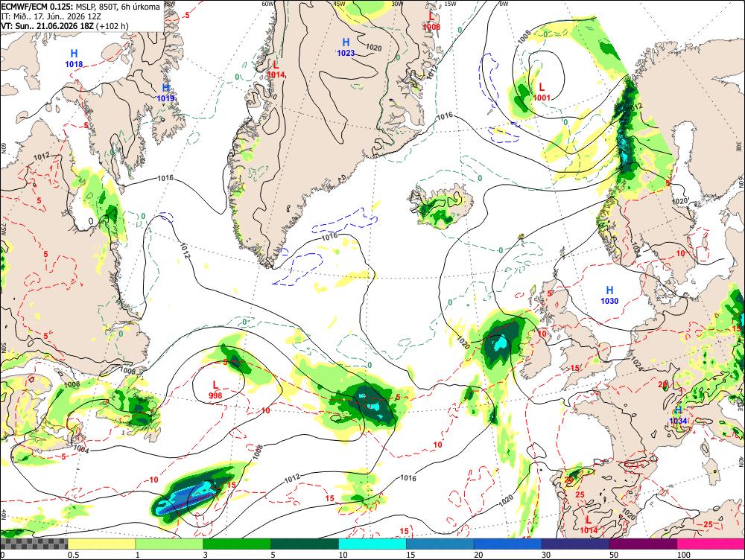Click the 1004 isobar label near Nova Scotia

point(80,449)
